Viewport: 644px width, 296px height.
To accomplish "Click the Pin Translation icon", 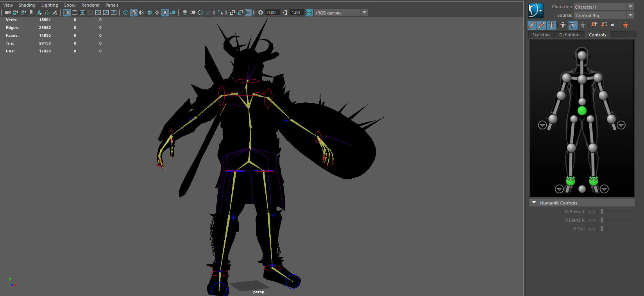I will pyautogui.click(x=594, y=25).
